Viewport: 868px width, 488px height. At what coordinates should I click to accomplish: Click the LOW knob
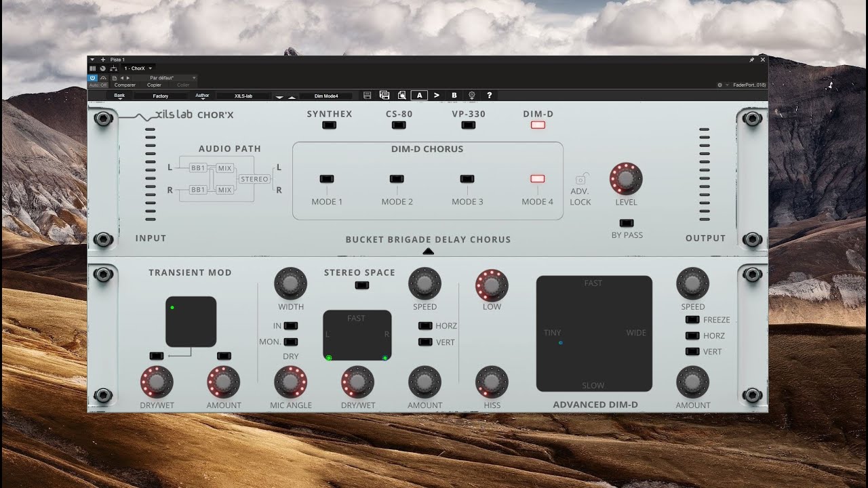492,285
